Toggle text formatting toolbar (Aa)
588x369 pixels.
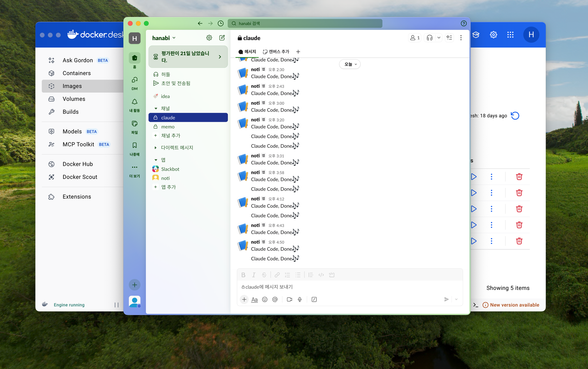point(254,299)
